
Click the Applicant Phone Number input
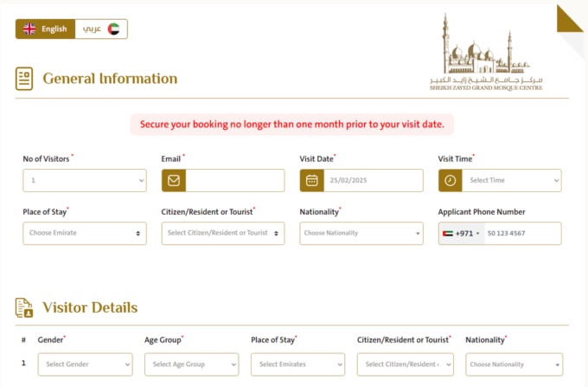521,234
